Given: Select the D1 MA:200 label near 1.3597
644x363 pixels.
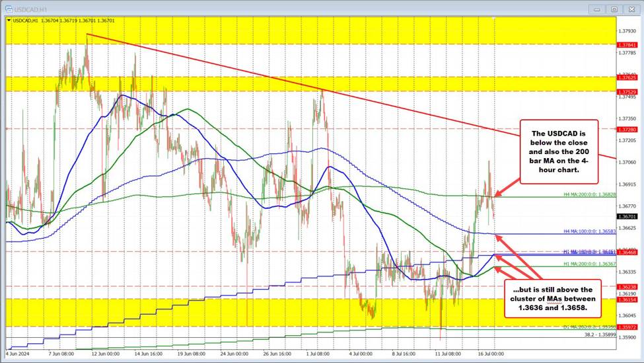Looking at the screenshot, I should pyautogui.click(x=589, y=327).
